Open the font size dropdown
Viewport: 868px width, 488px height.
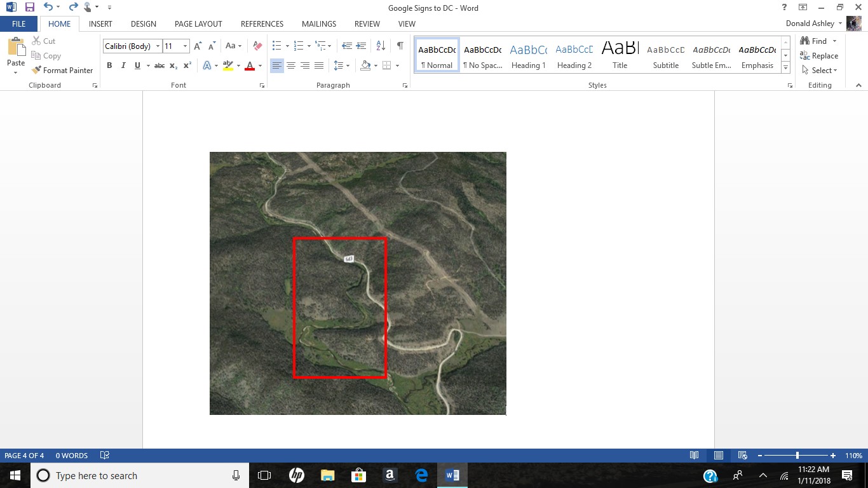tap(186, 46)
